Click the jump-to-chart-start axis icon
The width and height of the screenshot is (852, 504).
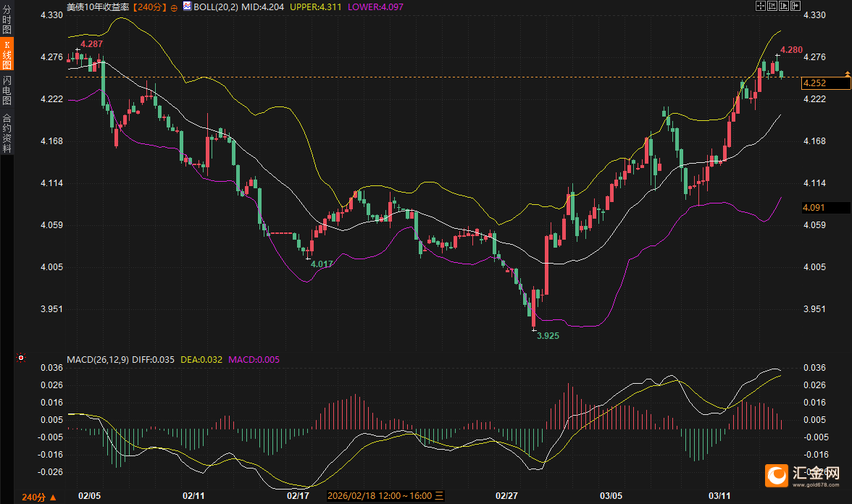click(772, 6)
